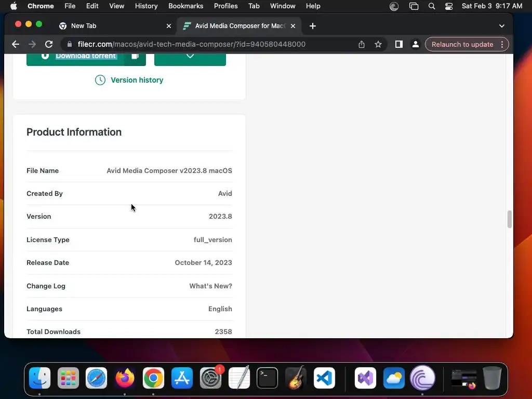This screenshot has height=399, width=532.
Task: Close the Avid Media Composer tab
Action: (293, 26)
